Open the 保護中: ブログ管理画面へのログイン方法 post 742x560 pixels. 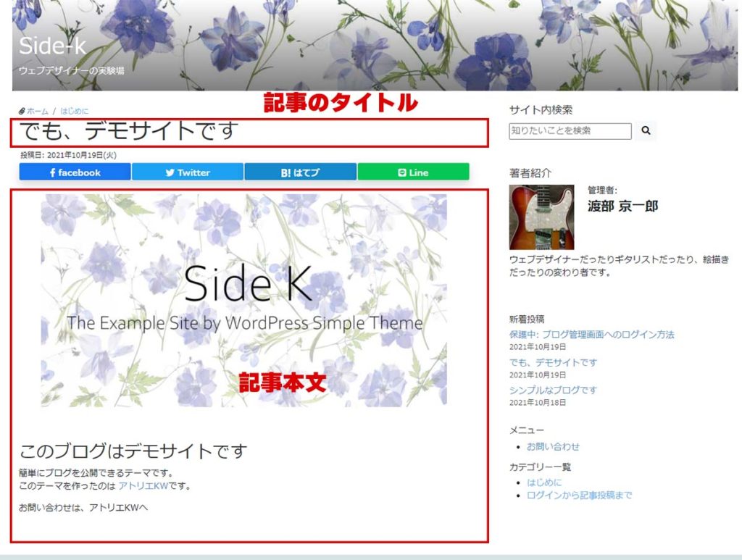[x=591, y=335]
